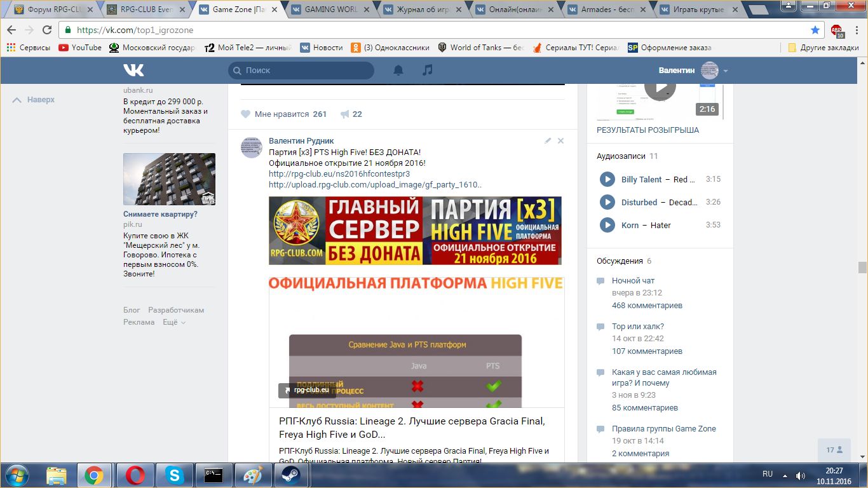The height and width of the screenshot is (488, 868).
Task: Open the Adblock Plus extension icon
Action: pos(837,30)
